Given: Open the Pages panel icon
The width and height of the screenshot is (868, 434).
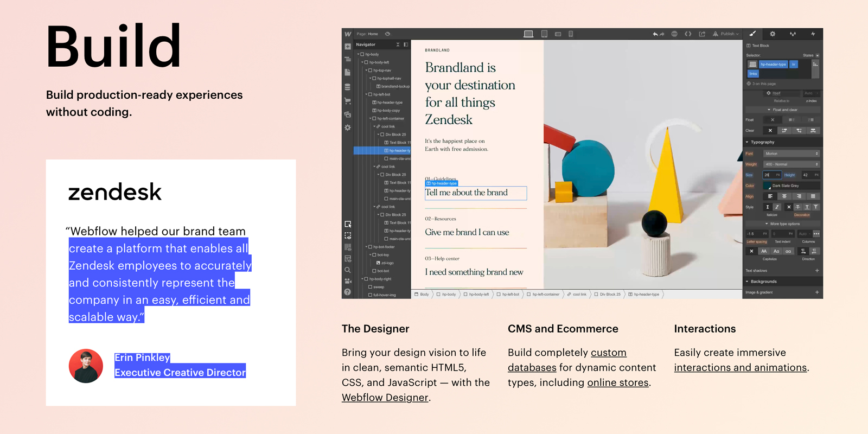Looking at the screenshot, I should pos(348,72).
